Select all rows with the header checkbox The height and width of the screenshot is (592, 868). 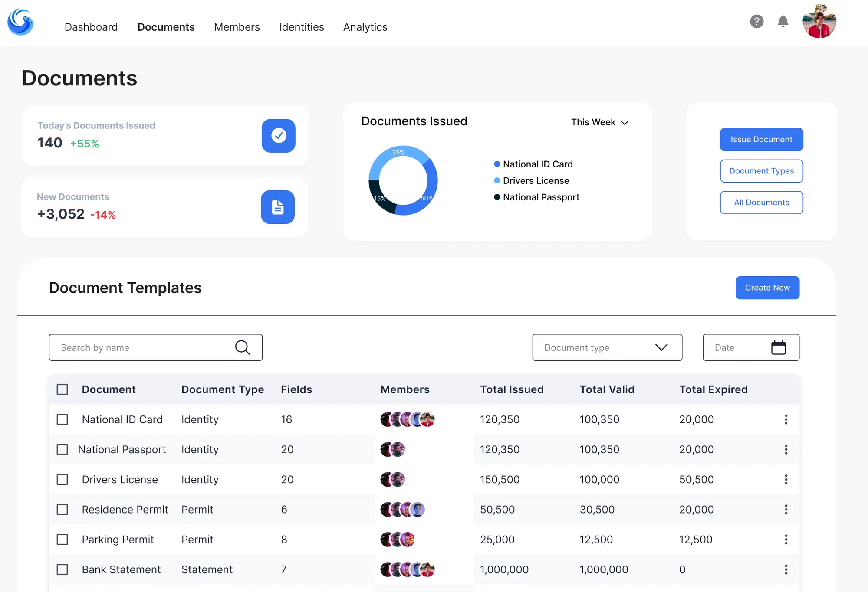tap(62, 389)
